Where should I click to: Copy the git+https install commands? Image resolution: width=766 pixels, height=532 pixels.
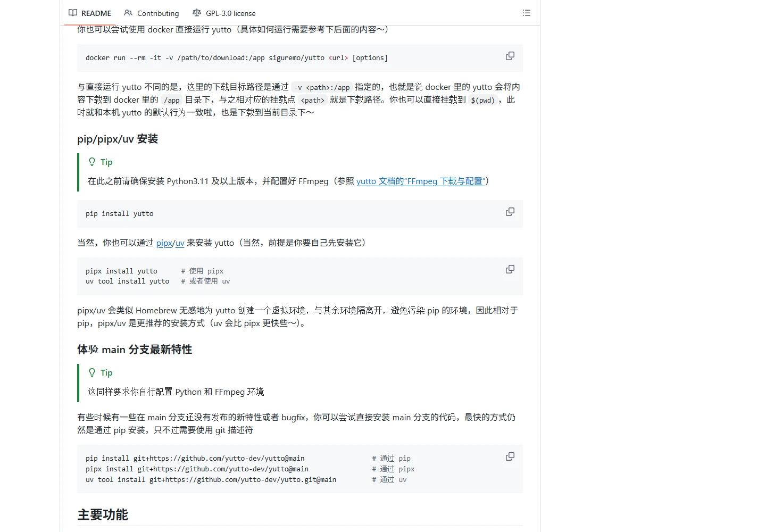click(x=510, y=456)
